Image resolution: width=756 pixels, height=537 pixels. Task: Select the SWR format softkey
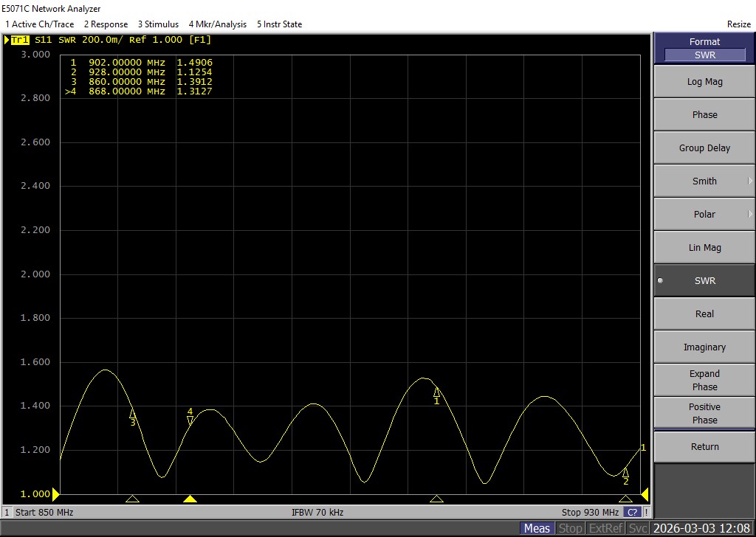click(x=704, y=281)
